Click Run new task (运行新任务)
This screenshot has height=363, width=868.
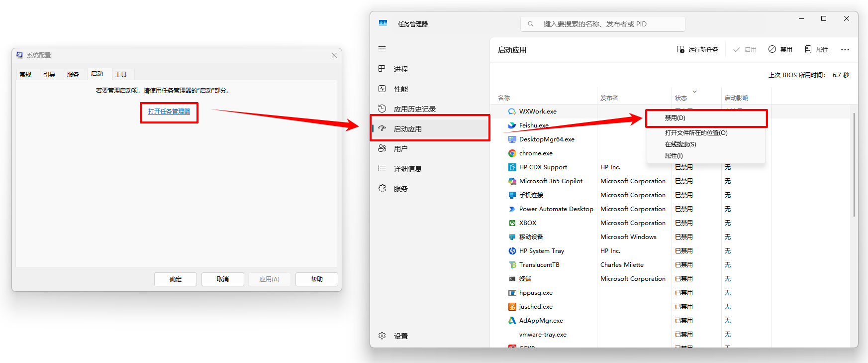coord(697,50)
